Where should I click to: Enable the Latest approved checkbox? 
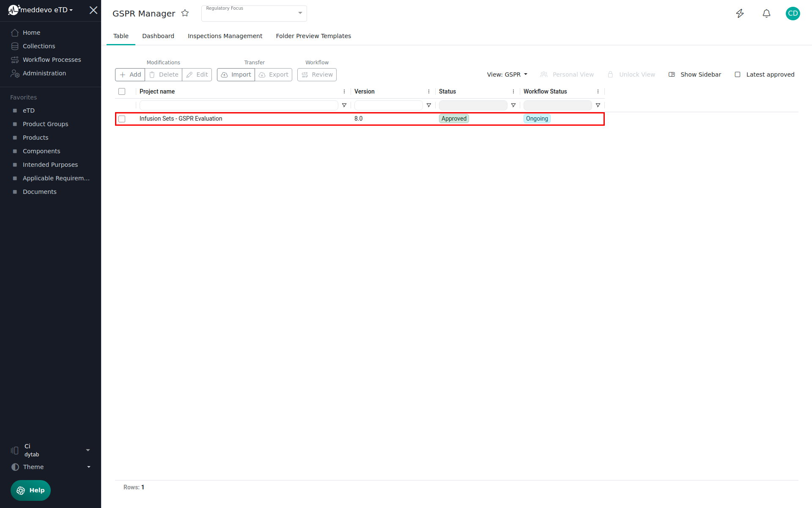tap(738, 75)
